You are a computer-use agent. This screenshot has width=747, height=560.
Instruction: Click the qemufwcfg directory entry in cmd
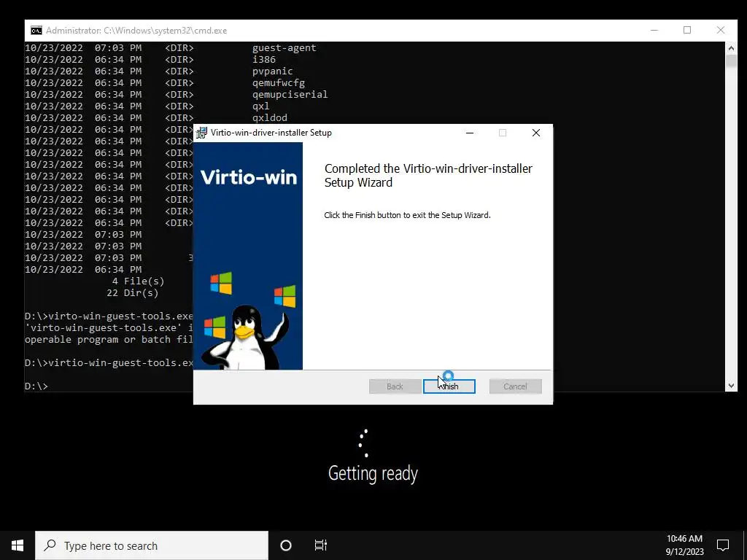[278, 83]
